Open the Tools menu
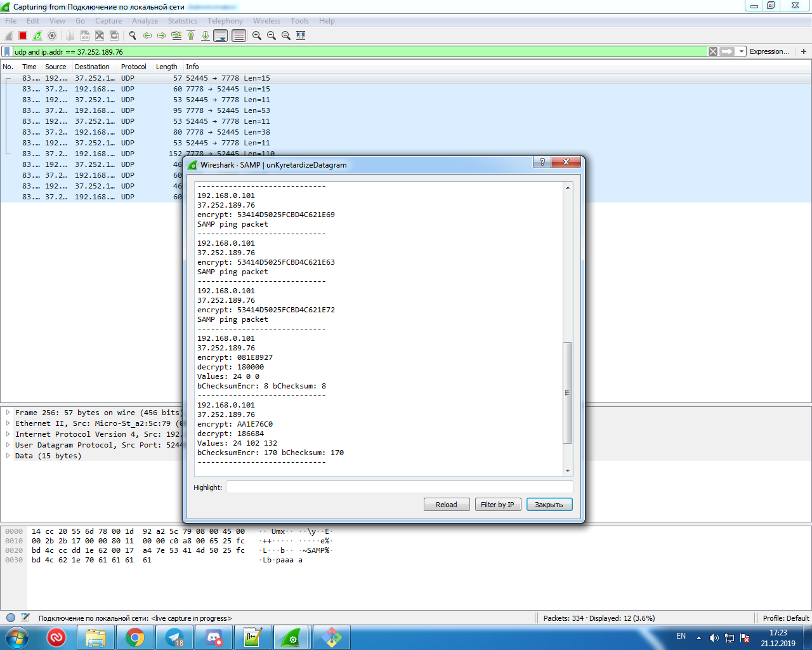 tap(300, 21)
